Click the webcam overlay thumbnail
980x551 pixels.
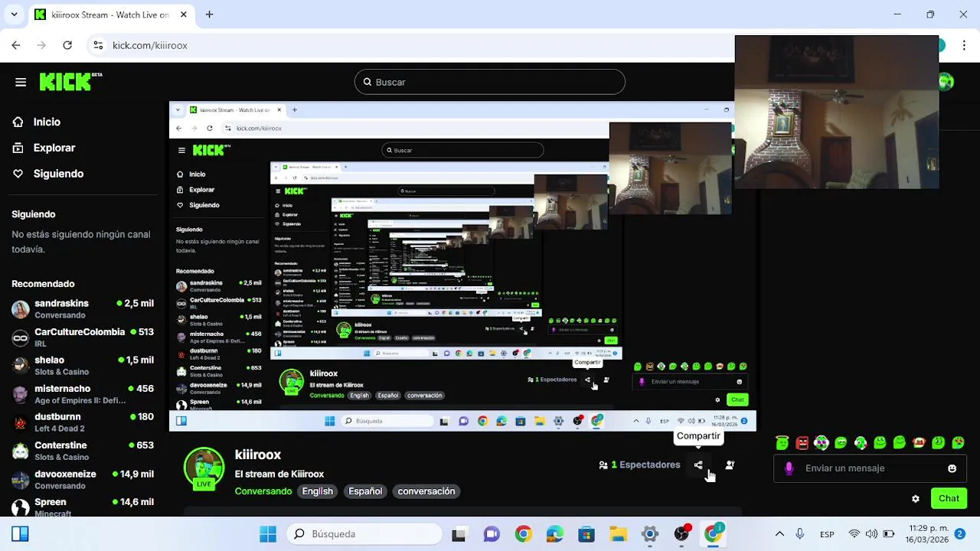click(837, 112)
